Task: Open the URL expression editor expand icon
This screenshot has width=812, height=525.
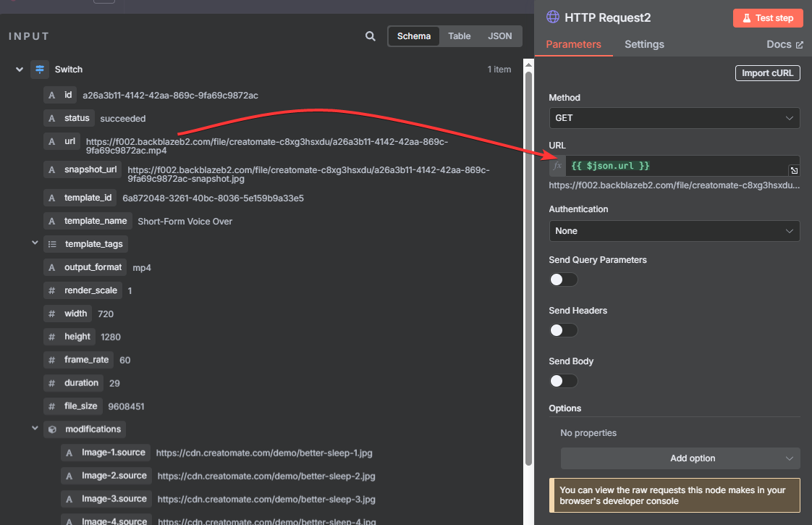Action: [x=794, y=170]
